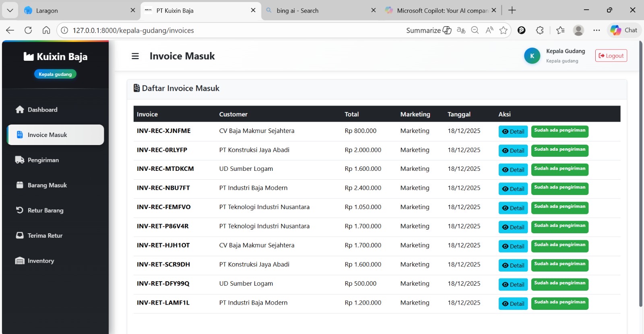Click Sudah ada pengiriman for INV-RET-DFY99Q
This screenshot has width=644, height=334.
pyautogui.click(x=559, y=284)
